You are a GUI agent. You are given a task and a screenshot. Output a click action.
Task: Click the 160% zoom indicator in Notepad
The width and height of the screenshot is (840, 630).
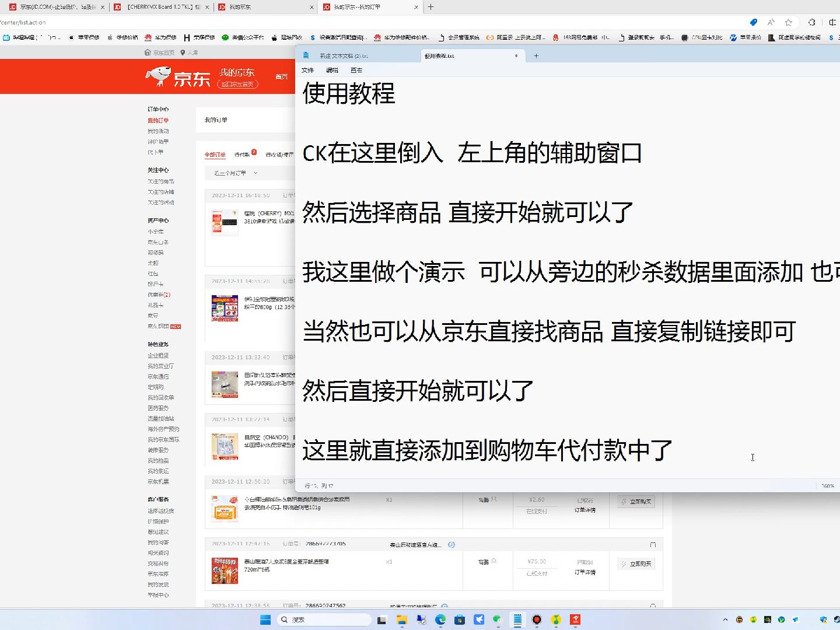pos(828,485)
